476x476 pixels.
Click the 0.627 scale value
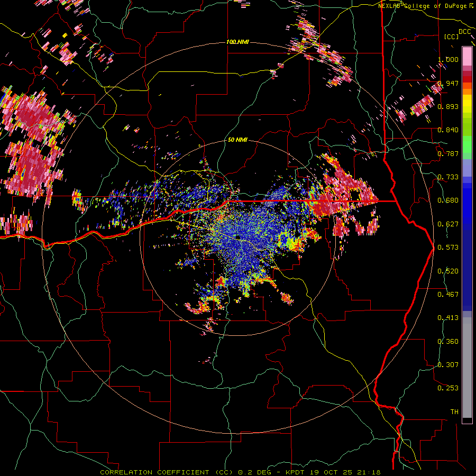tap(448, 224)
